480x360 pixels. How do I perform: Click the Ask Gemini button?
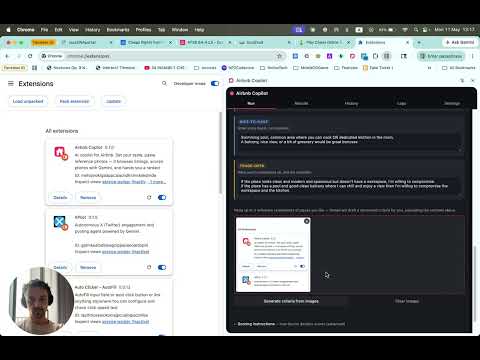pyautogui.click(x=460, y=42)
